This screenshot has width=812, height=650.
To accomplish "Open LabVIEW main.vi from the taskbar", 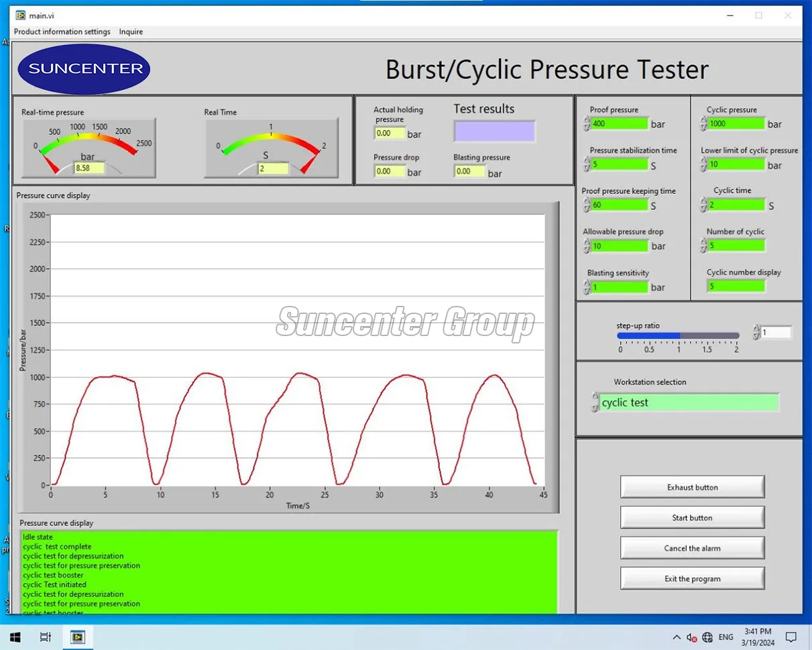I will (x=78, y=637).
